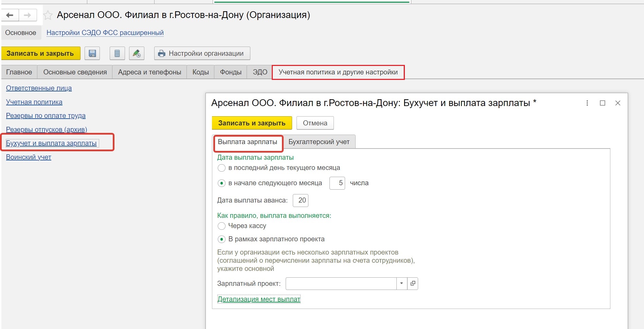Select Учетная политика и другие настройки tab

click(338, 72)
